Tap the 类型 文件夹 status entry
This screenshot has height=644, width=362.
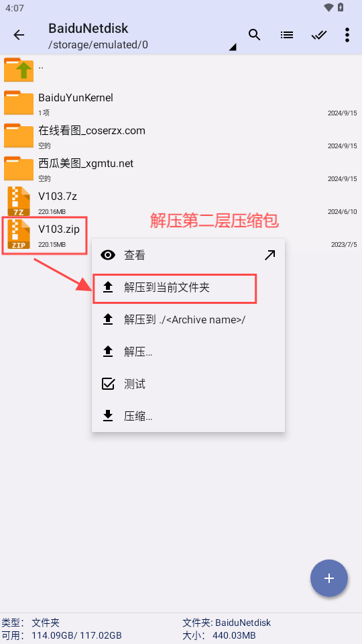coord(31,623)
